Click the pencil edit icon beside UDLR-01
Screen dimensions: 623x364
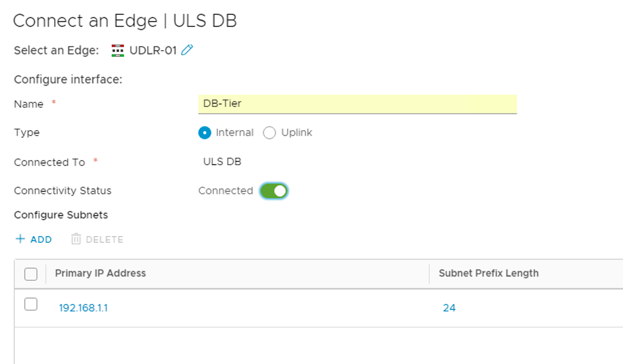point(187,50)
